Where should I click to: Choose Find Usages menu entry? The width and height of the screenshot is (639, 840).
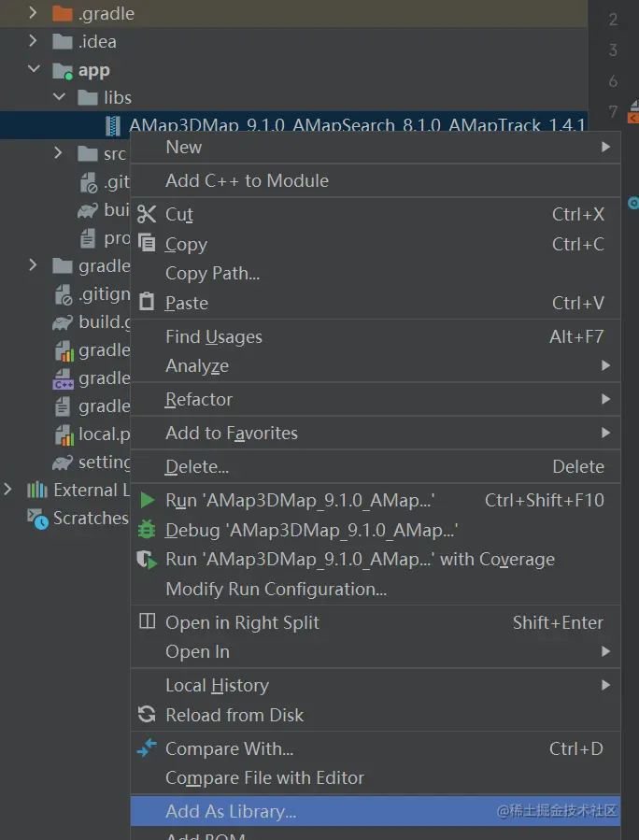coord(376,336)
